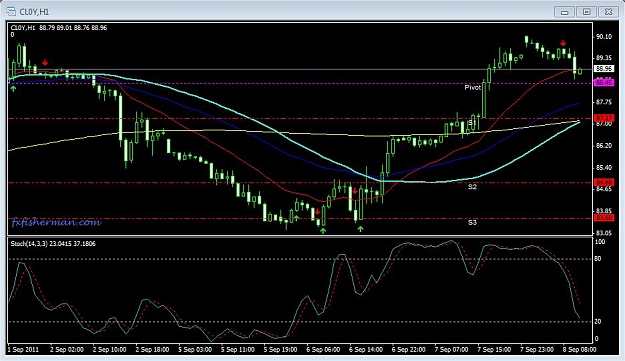Click the 2 Sep 10:00 time axis label
The image size is (625, 361).
tap(110, 349)
